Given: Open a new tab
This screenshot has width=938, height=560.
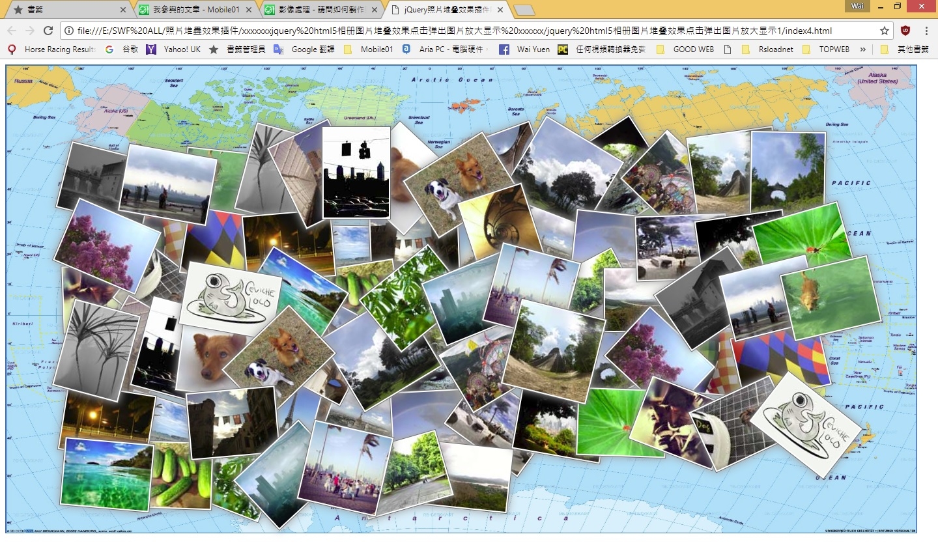Looking at the screenshot, I should (x=524, y=10).
